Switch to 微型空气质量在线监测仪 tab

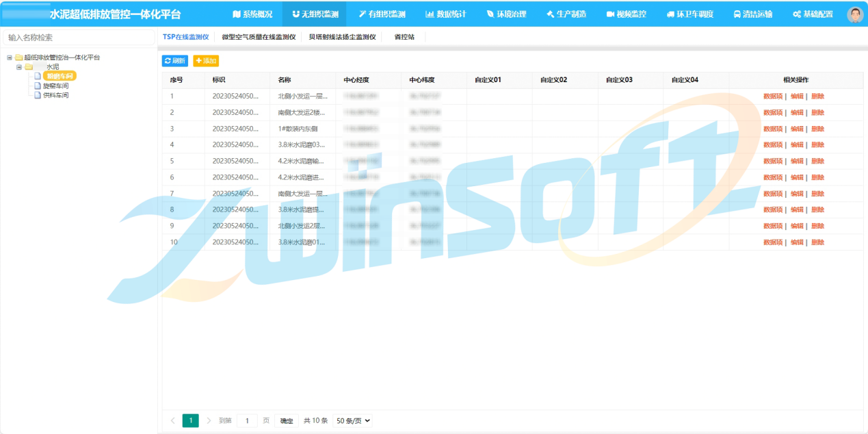tap(259, 37)
